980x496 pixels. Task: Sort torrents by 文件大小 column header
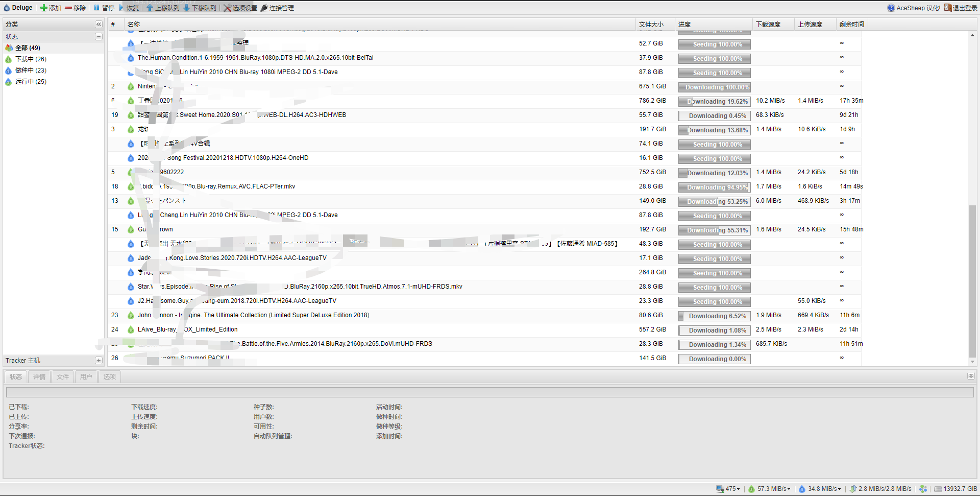(651, 24)
